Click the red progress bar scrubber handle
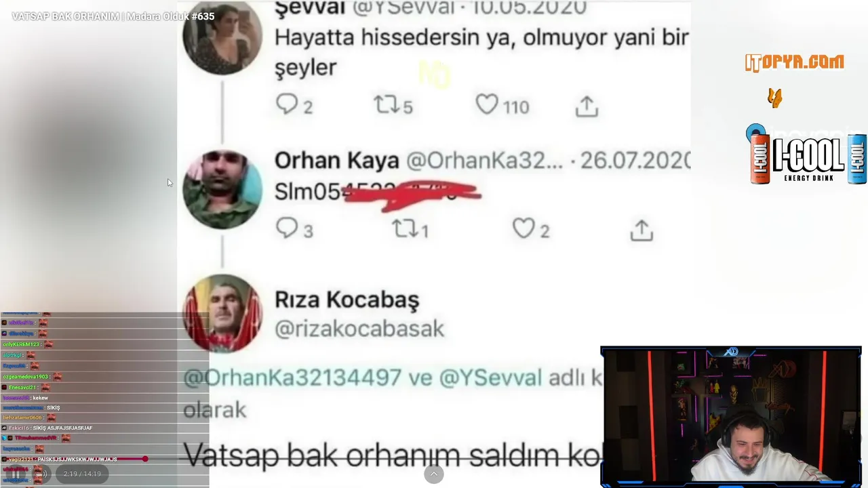This screenshot has width=868, height=488. [x=144, y=459]
